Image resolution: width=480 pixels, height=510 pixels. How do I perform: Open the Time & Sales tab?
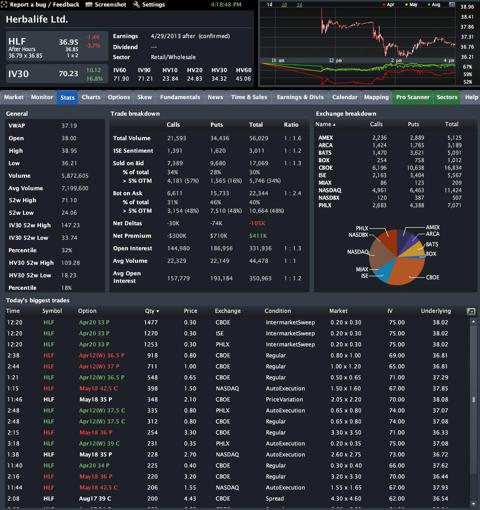[x=249, y=97]
